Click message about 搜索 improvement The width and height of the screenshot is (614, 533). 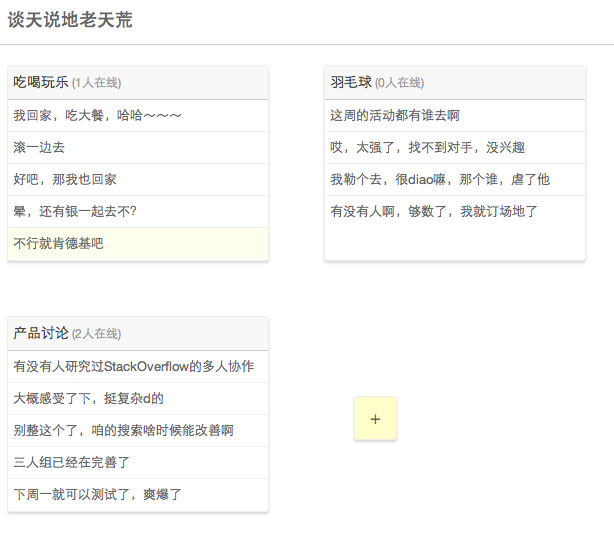[x=123, y=431]
